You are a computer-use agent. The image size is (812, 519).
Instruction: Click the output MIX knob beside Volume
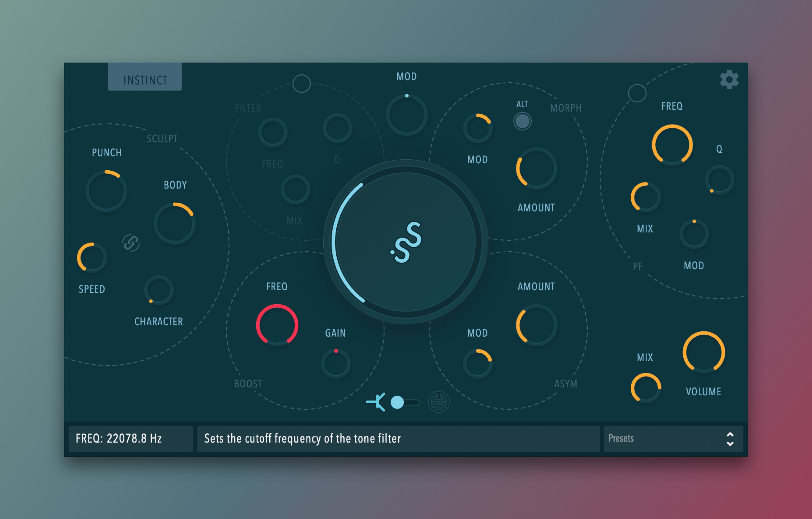tap(645, 388)
